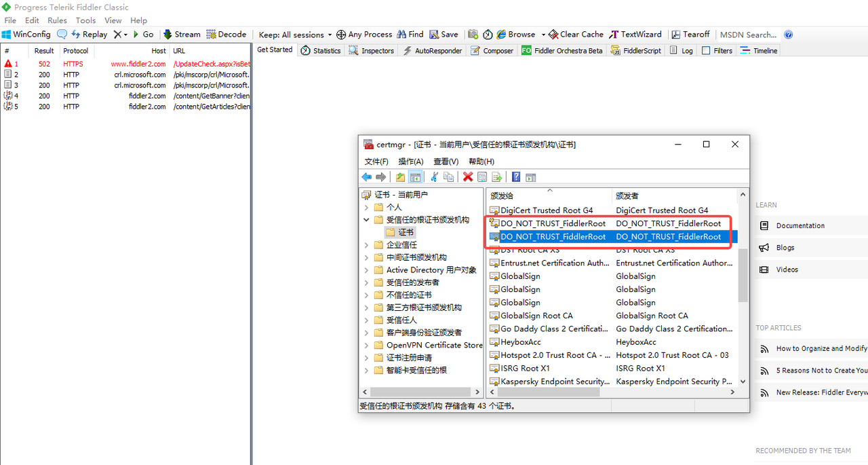Open the Tools menu in Fiddler
The image size is (868, 465).
85,20
